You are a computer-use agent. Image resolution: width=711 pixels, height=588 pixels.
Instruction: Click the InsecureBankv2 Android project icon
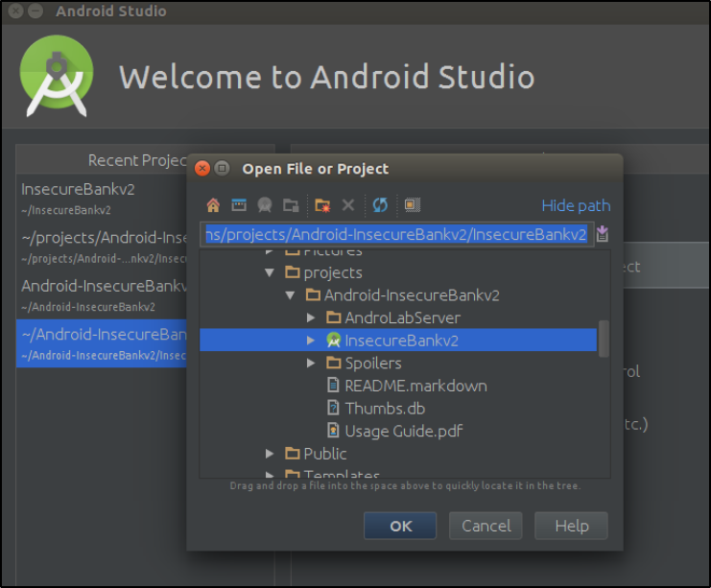point(333,340)
